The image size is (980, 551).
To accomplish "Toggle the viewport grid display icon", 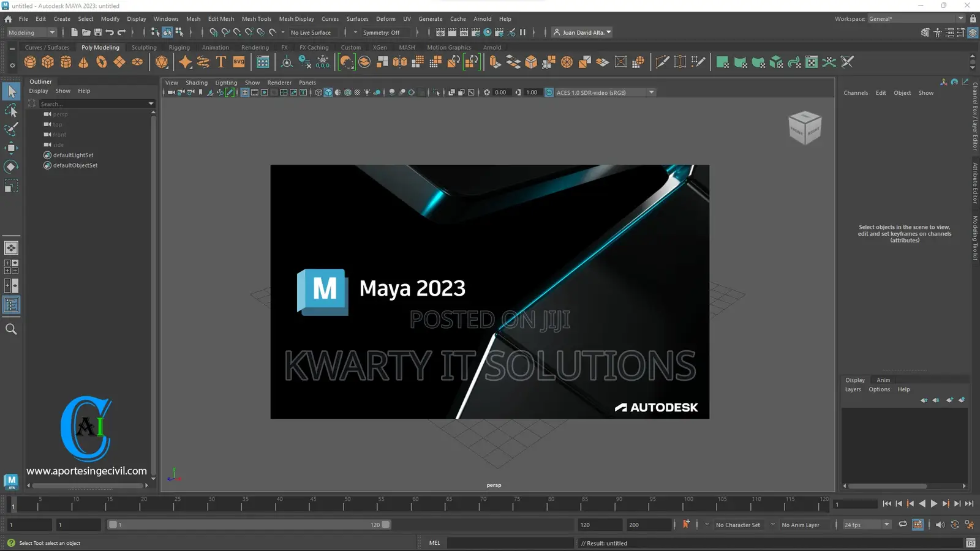I will tap(245, 92).
